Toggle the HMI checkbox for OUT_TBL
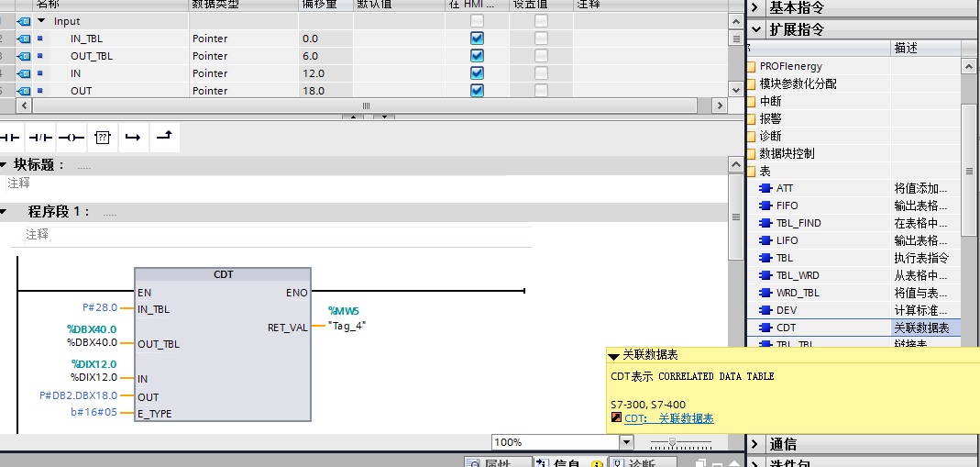The height and width of the screenshot is (467, 980). click(x=477, y=56)
